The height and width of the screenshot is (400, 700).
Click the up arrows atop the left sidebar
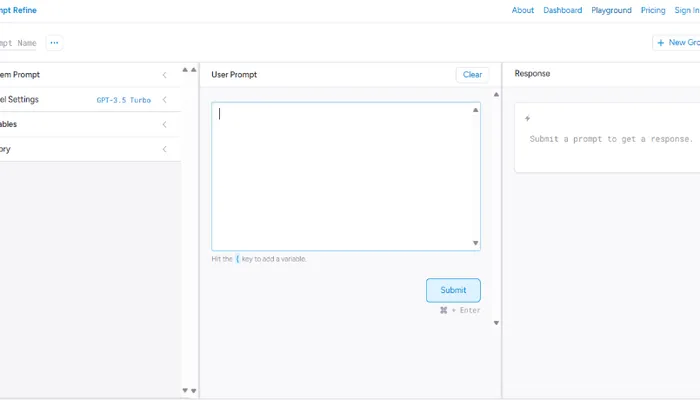189,70
